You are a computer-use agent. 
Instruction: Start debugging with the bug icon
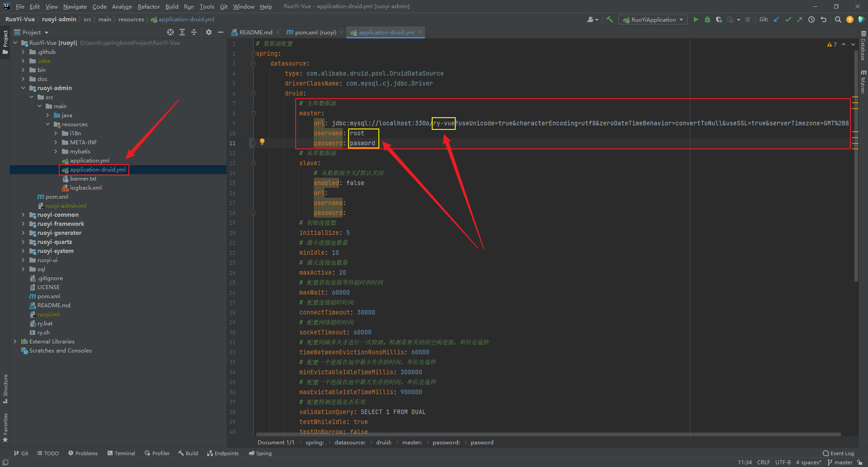coord(708,19)
